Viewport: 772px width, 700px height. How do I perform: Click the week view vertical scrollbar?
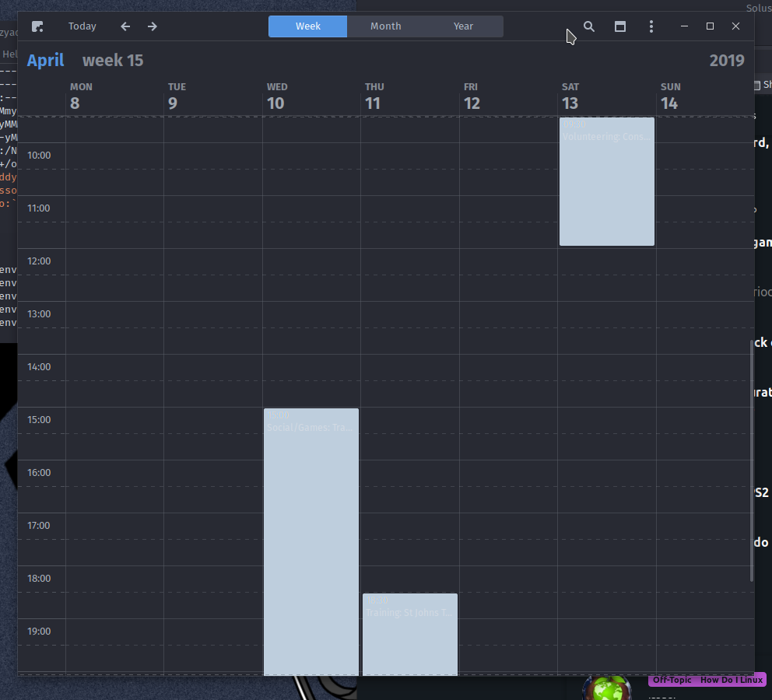pyautogui.click(x=751, y=459)
